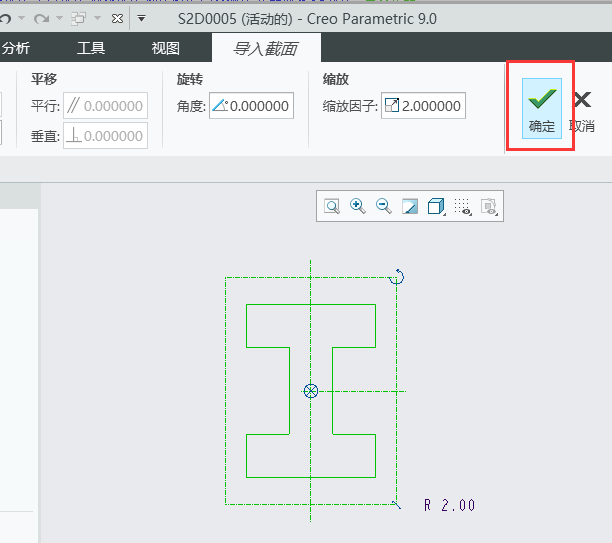The image size is (612, 543).
Task: Edit the 平行 translation value field
Action: 106,105
